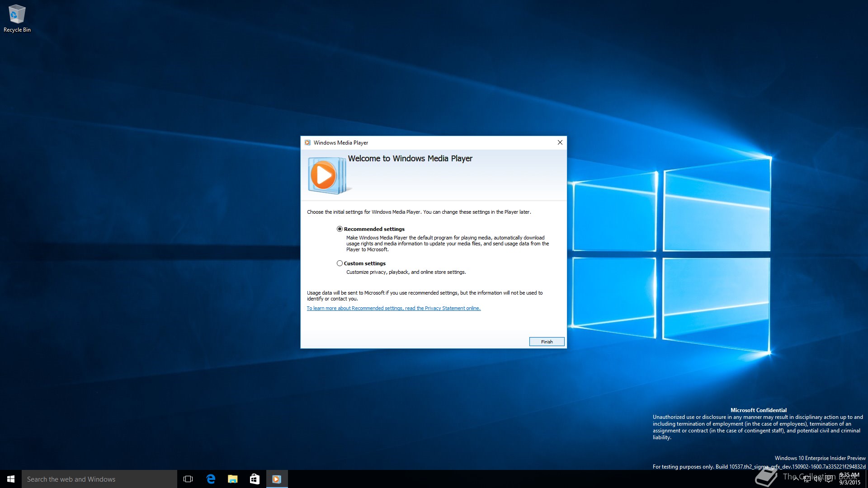Open File Explorer from the taskbar
The image size is (868, 488).
[232, 479]
